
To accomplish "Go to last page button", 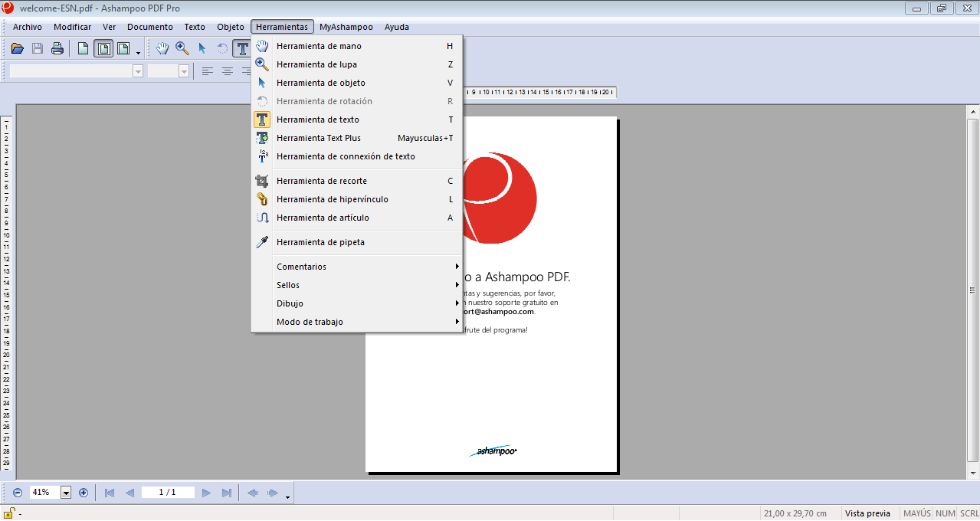I will [227, 493].
